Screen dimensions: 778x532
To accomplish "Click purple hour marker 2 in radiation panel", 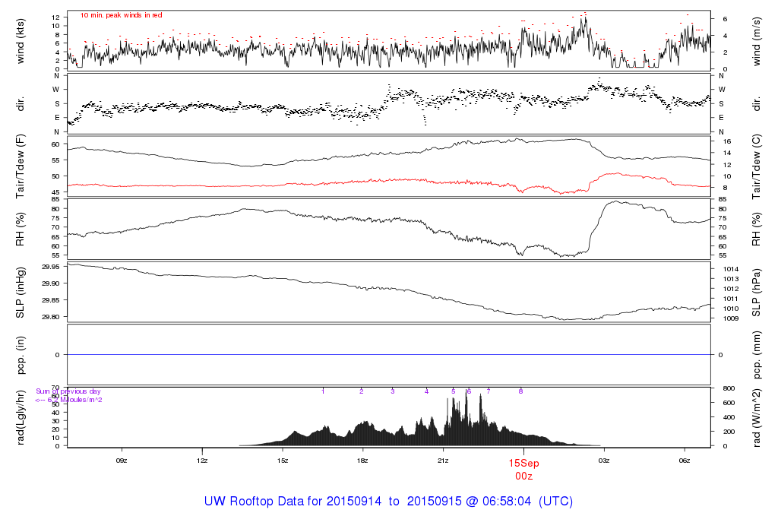I will [x=361, y=391].
